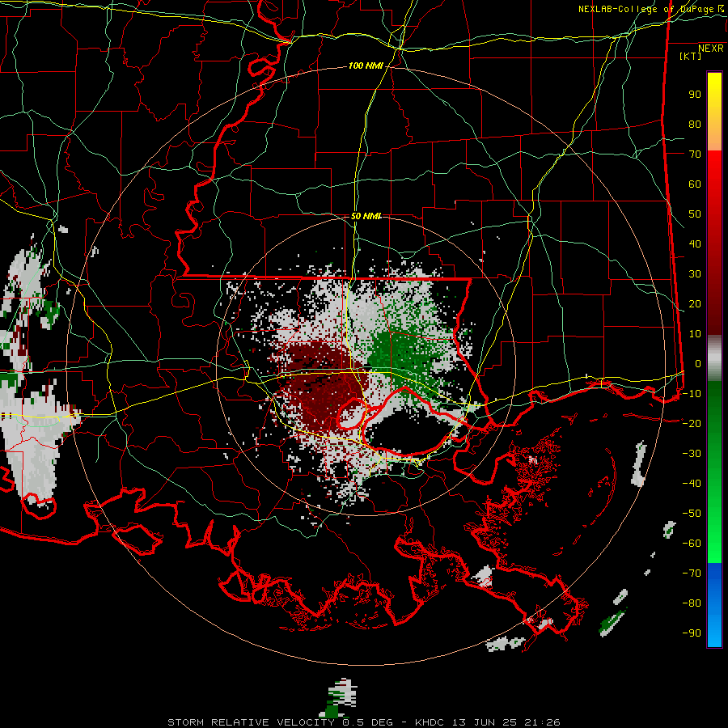Image resolution: width=728 pixels, height=728 pixels.
Task: Select the positive 60 scale value
Action: pos(695,184)
